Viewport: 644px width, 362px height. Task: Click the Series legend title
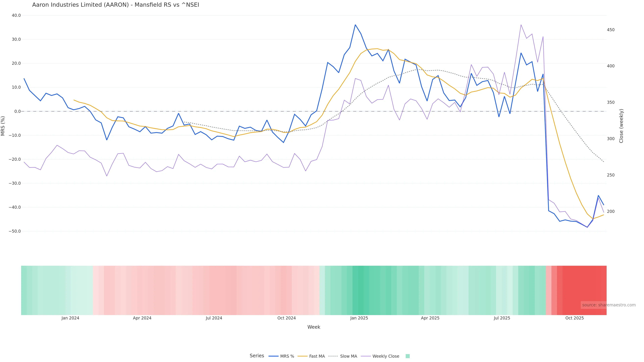pos(257,356)
